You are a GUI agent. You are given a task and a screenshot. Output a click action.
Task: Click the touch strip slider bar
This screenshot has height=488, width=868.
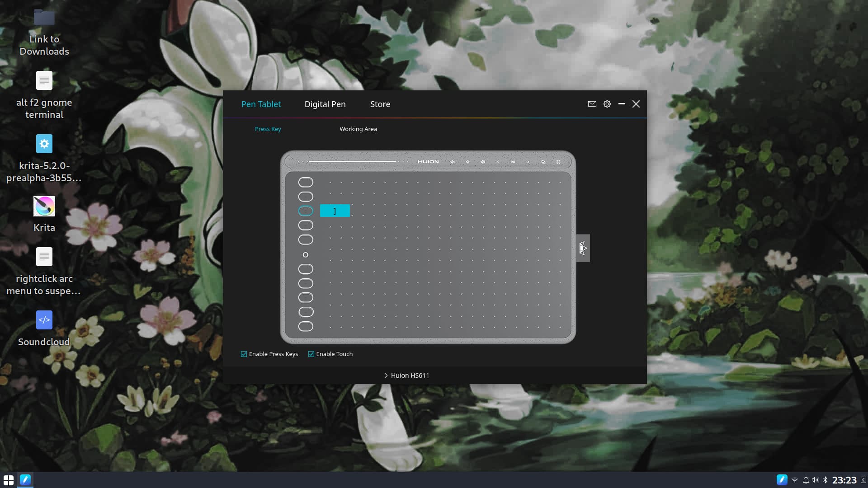352,161
